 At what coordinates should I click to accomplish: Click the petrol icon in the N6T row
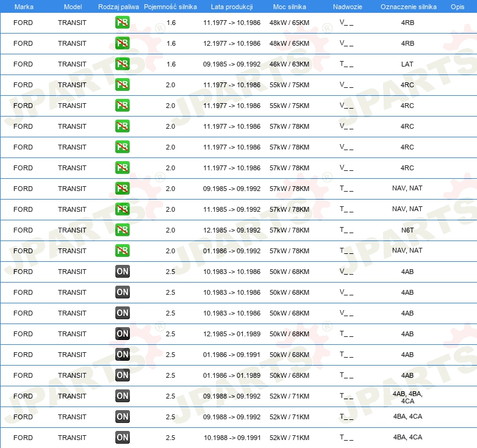pyautogui.click(x=122, y=229)
